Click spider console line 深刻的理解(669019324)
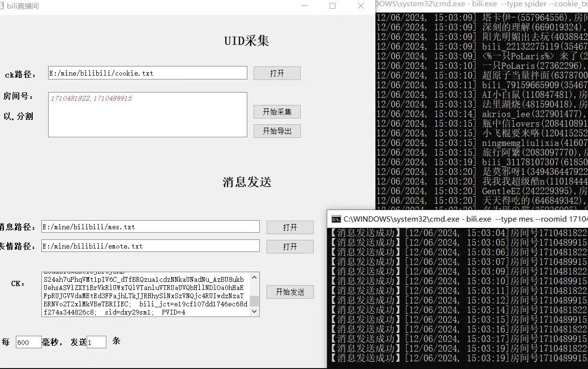The width and height of the screenshot is (588, 369). [482, 27]
